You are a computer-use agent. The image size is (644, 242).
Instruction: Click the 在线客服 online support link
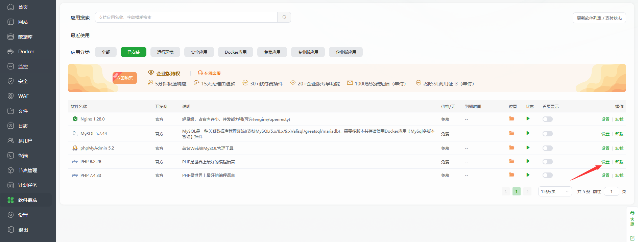pos(209,73)
